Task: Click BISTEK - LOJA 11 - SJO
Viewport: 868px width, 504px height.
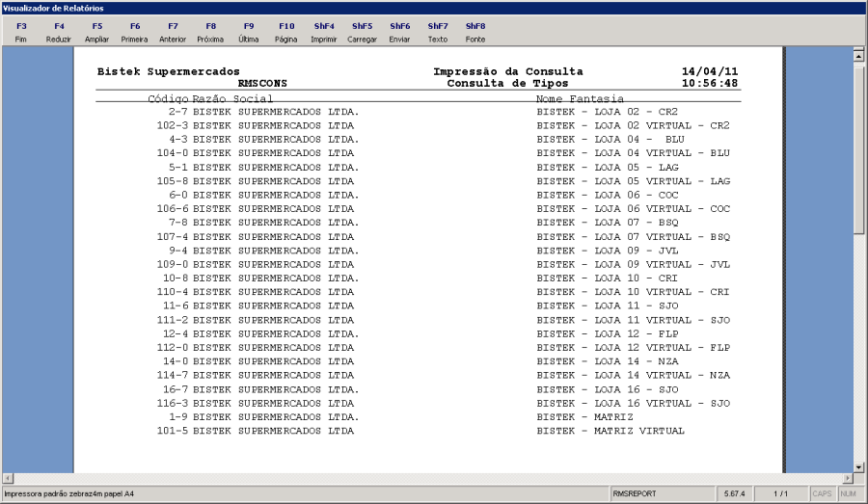Action: point(608,305)
